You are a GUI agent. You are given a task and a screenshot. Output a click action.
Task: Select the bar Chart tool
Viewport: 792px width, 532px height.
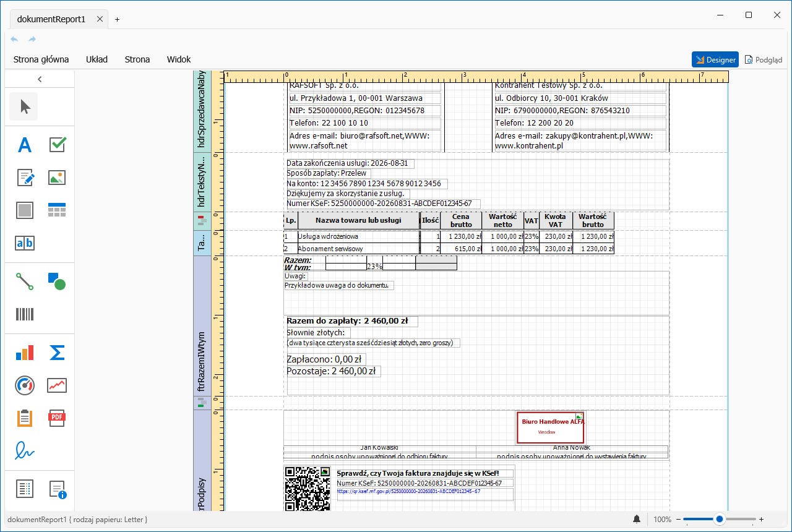[24, 353]
